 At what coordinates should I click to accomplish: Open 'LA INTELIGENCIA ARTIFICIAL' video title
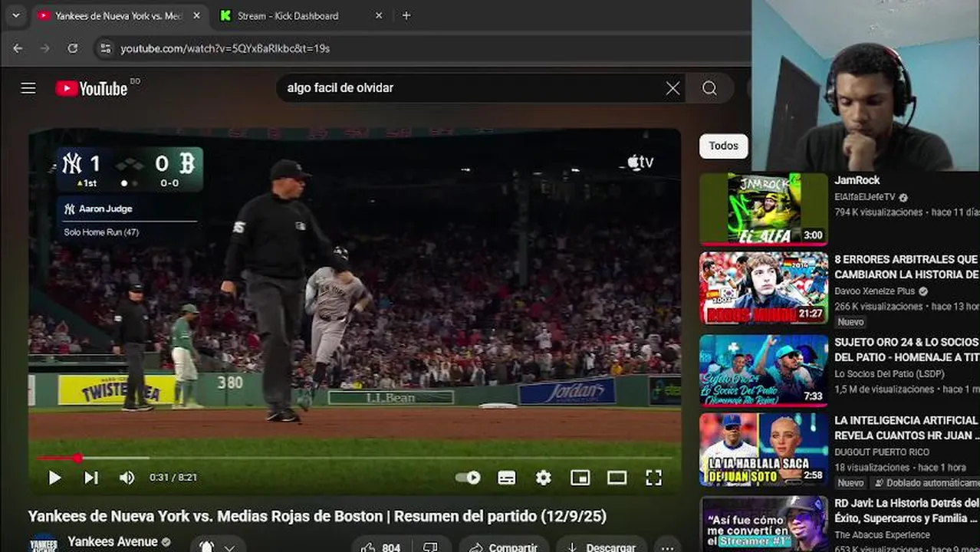[906, 428]
